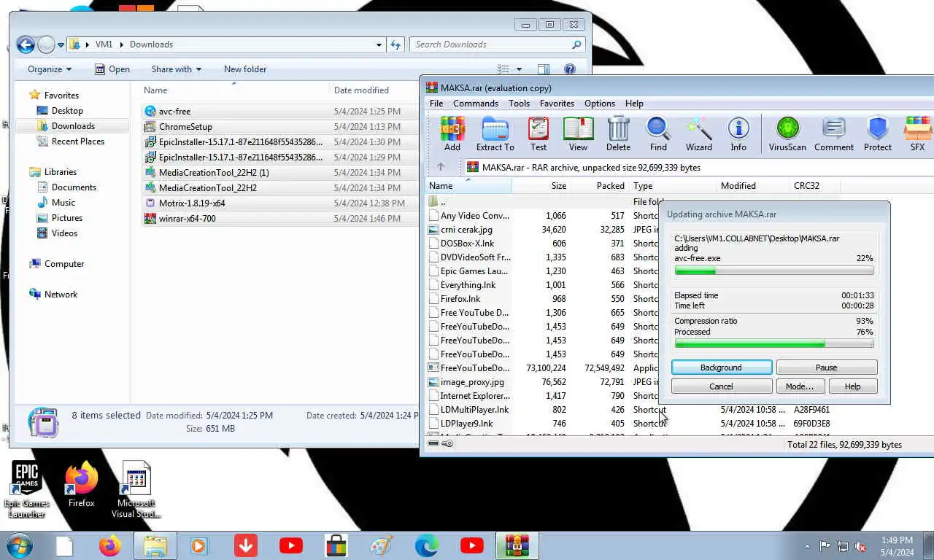934x560 pixels.
Task: Select Computer in navigation pane
Action: pos(64,264)
